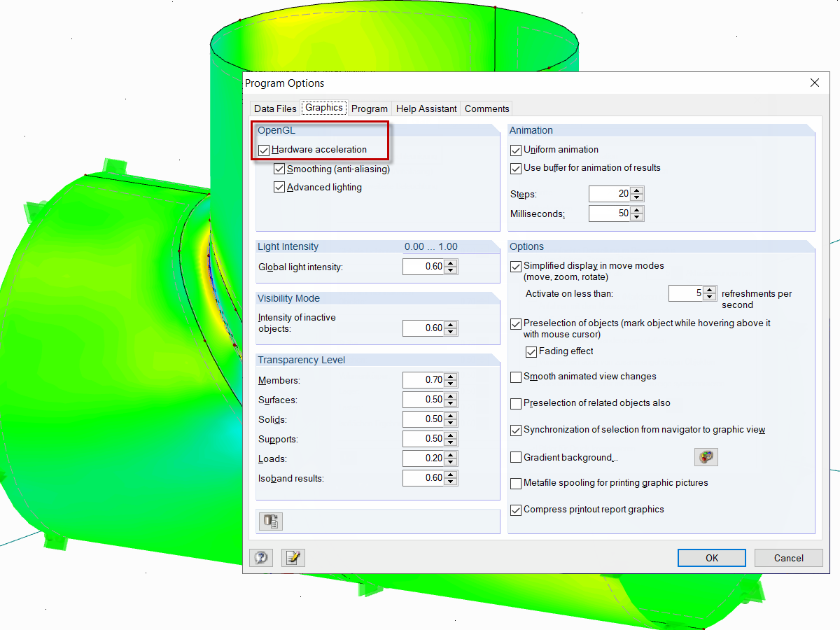The width and height of the screenshot is (840, 630).
Task: Open the Help Assistant tab
Action: (x=426, y=108)
